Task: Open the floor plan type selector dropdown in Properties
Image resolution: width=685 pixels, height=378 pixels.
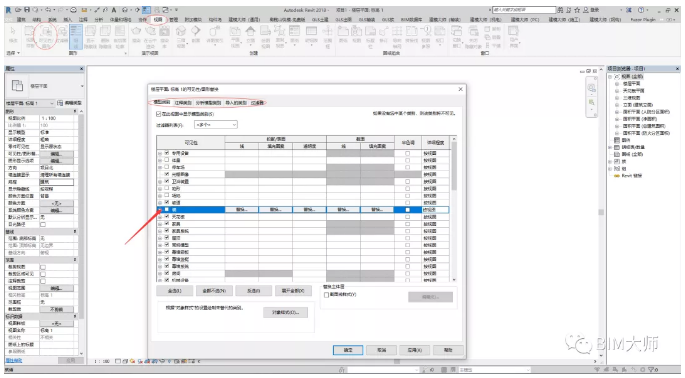Action: 45,86
